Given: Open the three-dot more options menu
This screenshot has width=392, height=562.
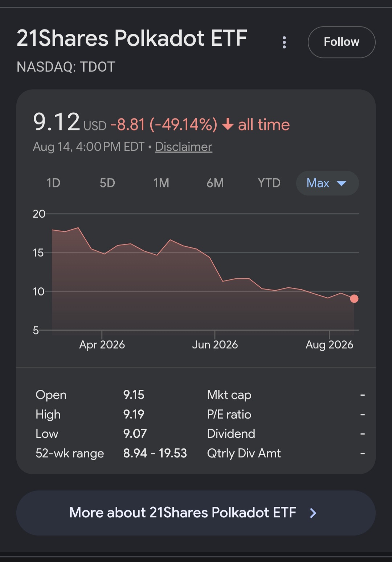Looking at the screenshot, I should click(x=284, y=42).
